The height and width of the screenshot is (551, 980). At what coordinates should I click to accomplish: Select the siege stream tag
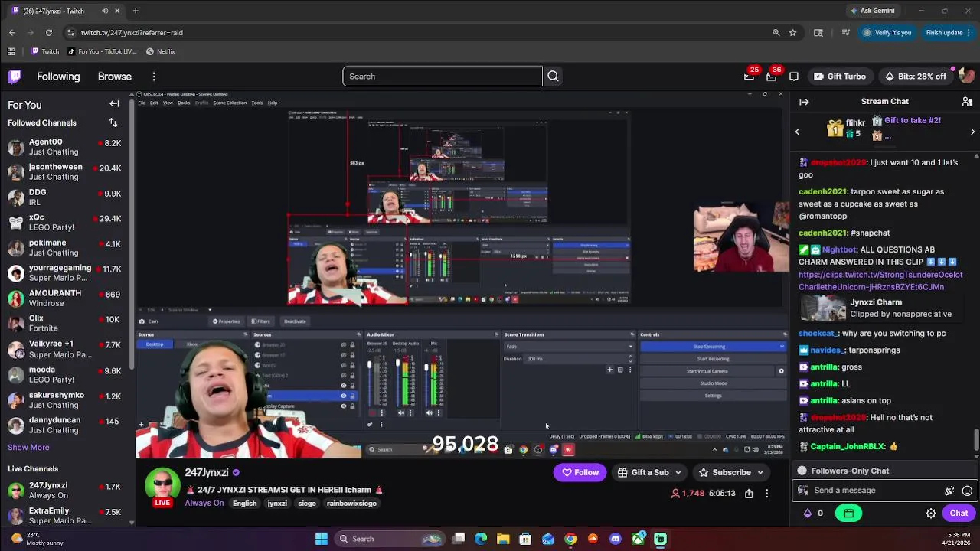click(306, 504)
